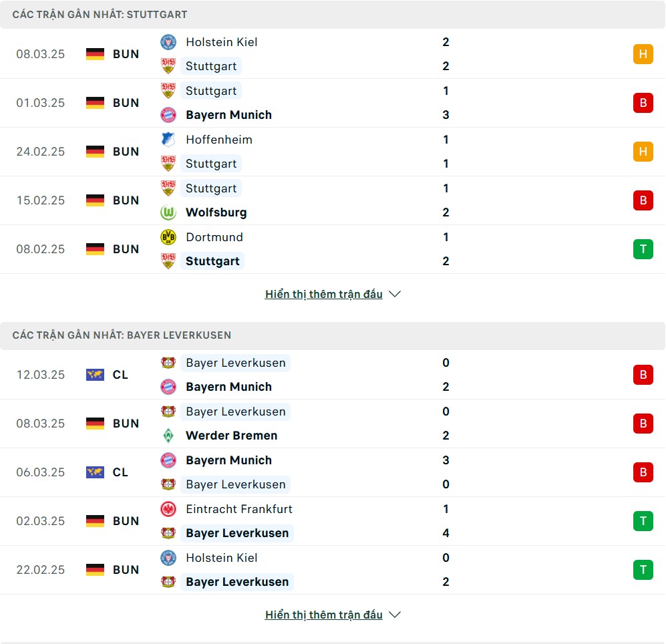Click the Hoffenheim club crest icon

click(168, 140)
